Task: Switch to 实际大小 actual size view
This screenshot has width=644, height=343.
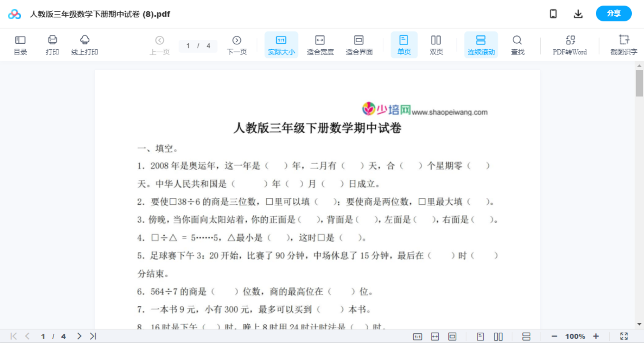Action: (281, 45)
